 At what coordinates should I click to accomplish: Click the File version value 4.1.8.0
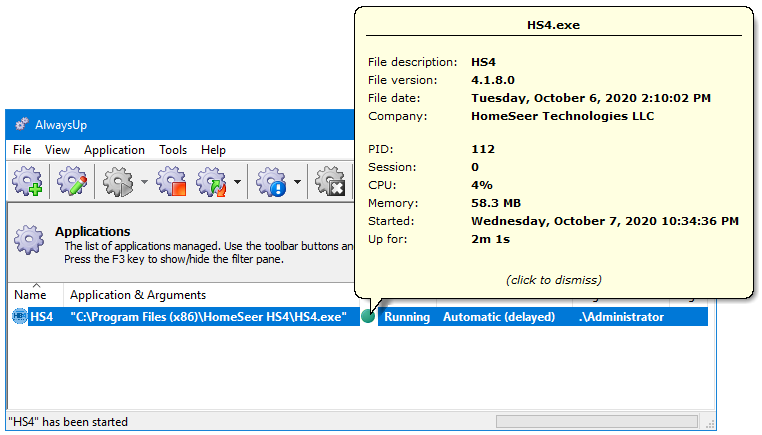493,80
